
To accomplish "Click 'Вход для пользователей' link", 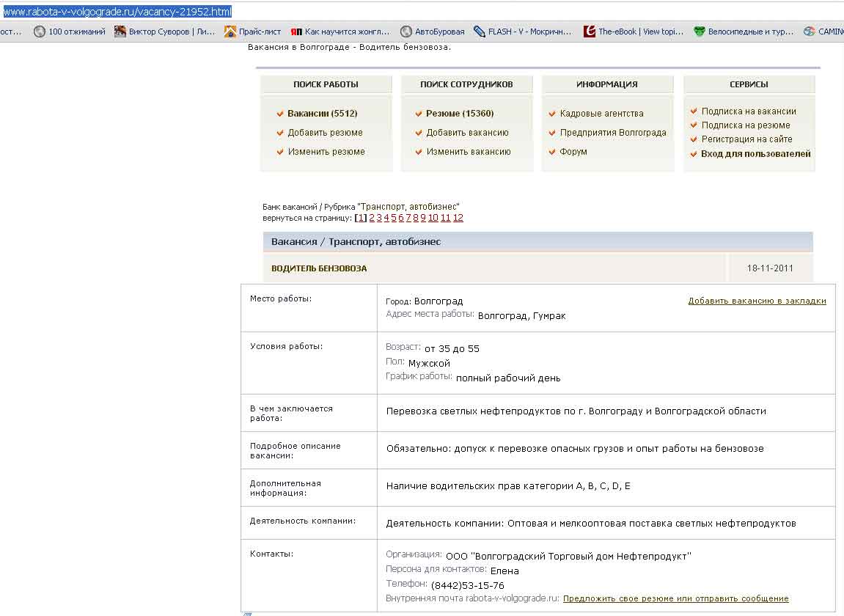I will [755, 154].
